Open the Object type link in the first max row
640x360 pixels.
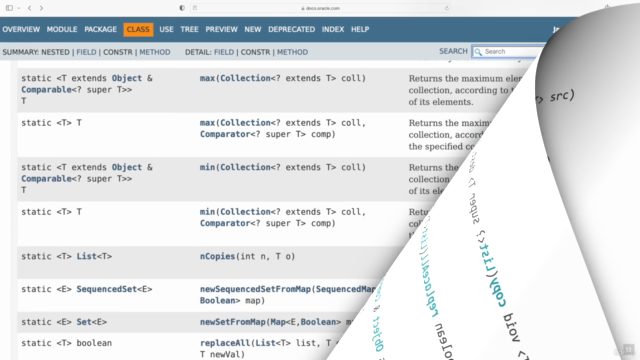[x=127, y=78]
